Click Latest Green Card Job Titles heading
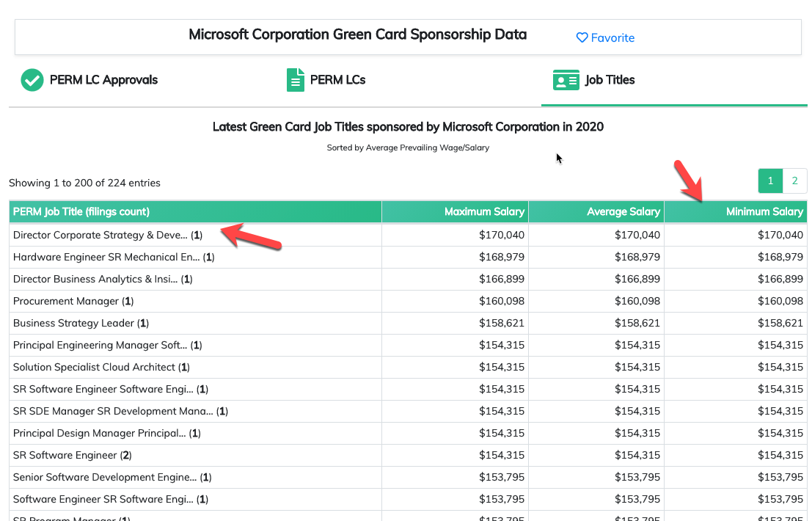The image size is (812, 521). pos(408,127)
